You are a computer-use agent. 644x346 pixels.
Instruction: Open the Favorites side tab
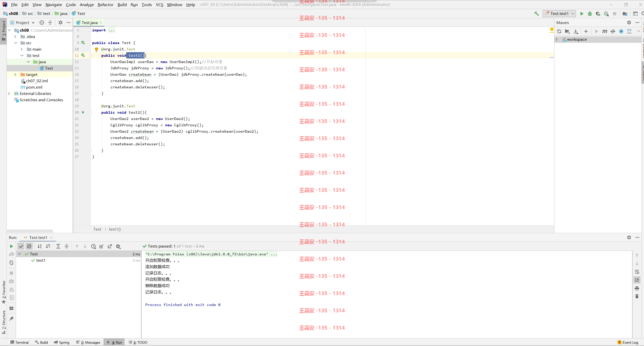[4, 292]
